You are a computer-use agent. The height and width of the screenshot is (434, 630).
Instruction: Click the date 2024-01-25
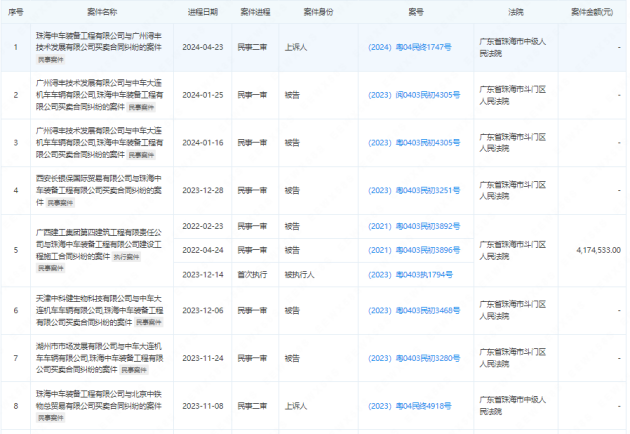(x=202, y=95)
